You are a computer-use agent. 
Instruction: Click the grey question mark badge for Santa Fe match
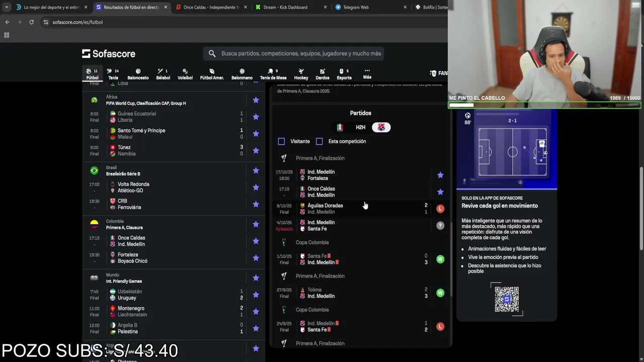coord(440,226)
